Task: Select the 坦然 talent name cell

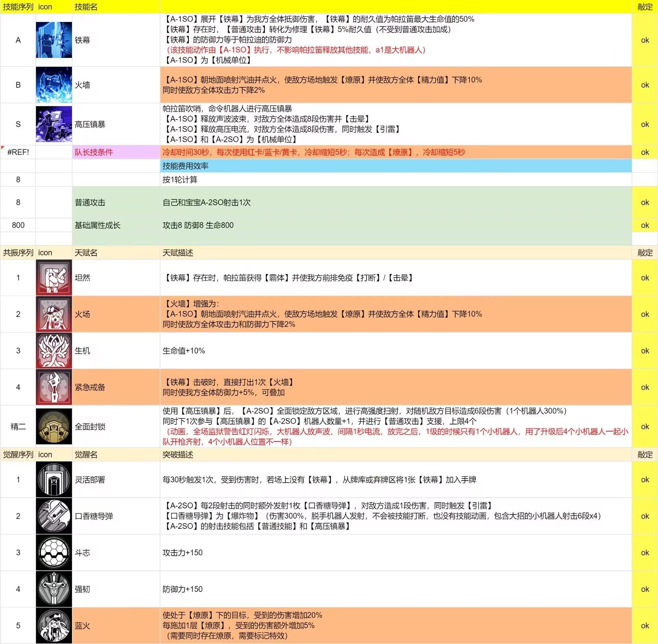Action: (x=116, y=277)
